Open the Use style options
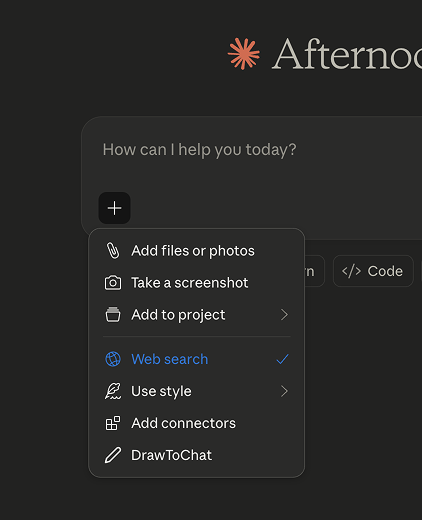The image size is (422, 520). click(x=197, y=391)
